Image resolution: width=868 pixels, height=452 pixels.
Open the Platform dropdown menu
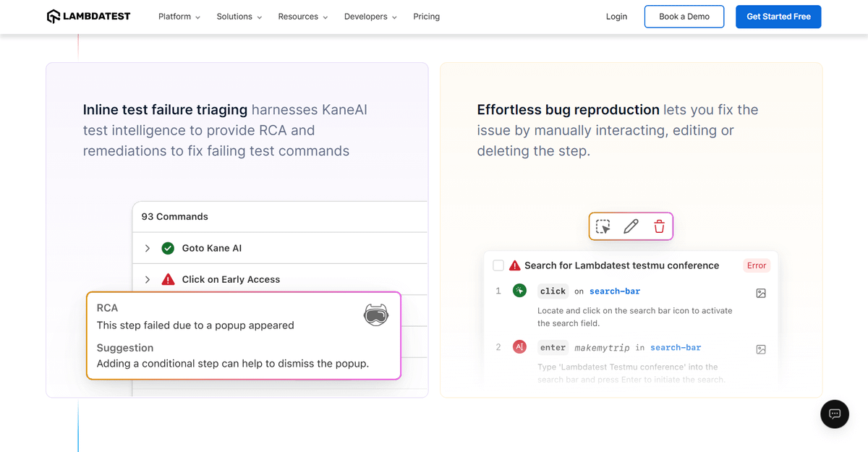coord(179,17)
